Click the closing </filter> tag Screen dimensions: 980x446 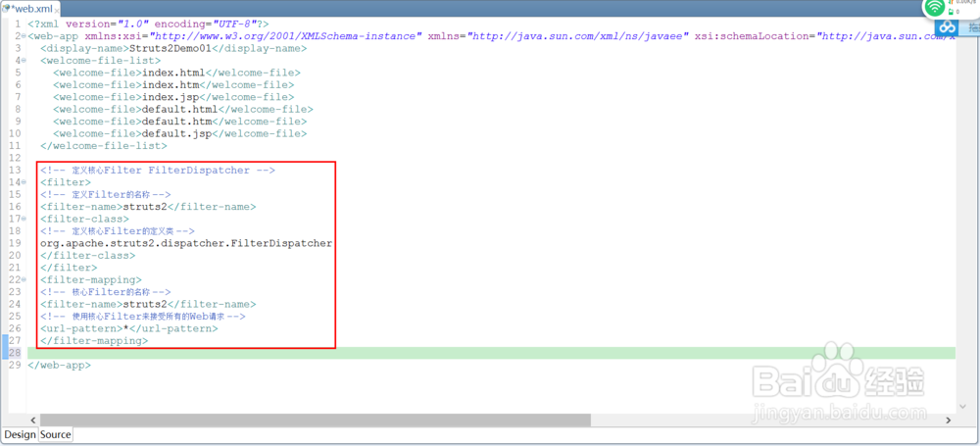point(69,268)
